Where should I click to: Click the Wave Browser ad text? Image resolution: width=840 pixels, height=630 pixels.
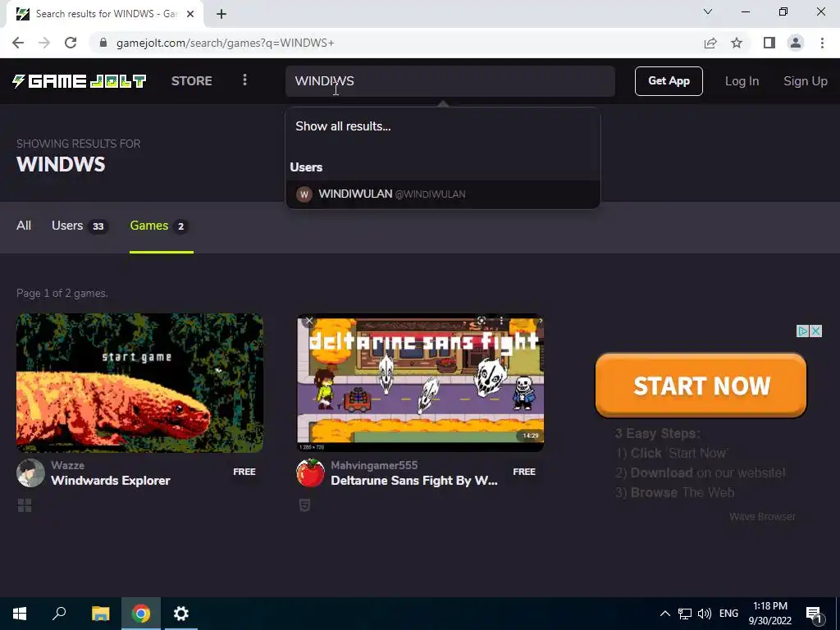(x=762, y=517)
